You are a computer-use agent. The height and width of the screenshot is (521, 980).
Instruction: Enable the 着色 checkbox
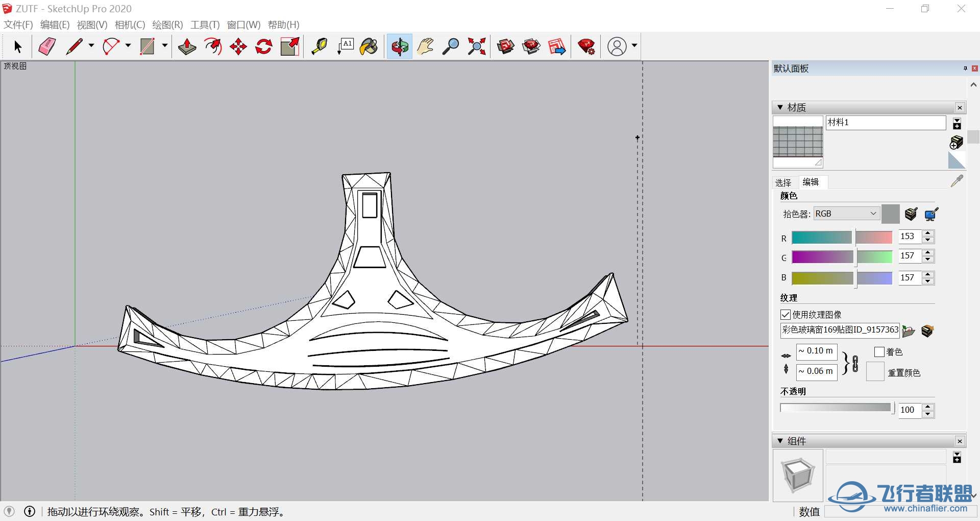[879, 352]
